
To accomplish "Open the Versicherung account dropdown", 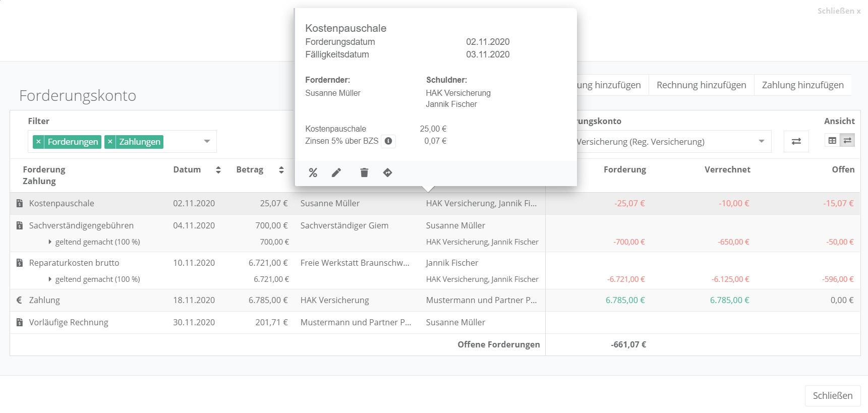I will tap(761, 142).
